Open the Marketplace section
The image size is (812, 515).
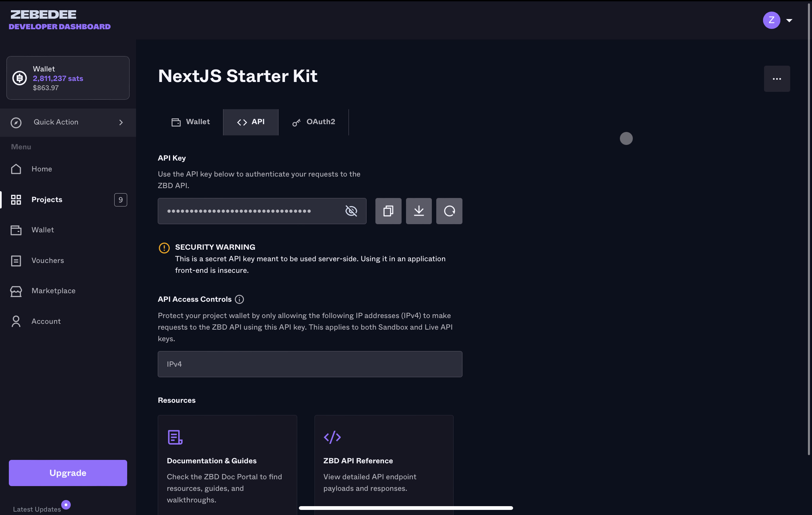coord(53,291)
